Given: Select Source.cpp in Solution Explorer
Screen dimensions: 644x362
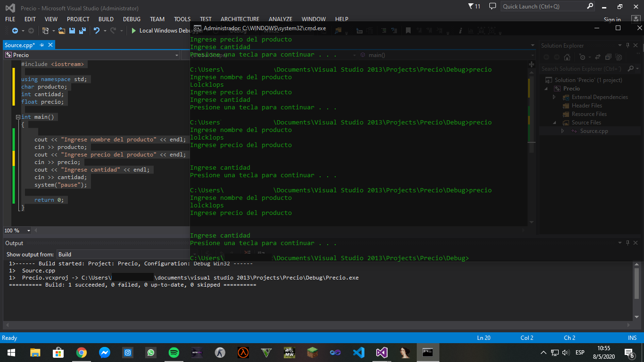Looking at the screenshot, I should pyautogui.click(x=594, y=131).
